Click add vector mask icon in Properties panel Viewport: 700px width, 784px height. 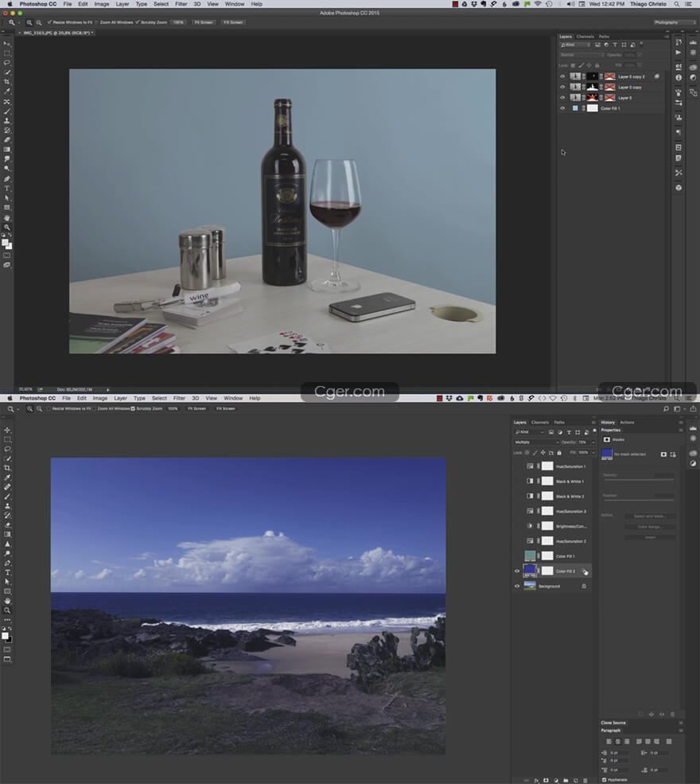click(673, 454)
